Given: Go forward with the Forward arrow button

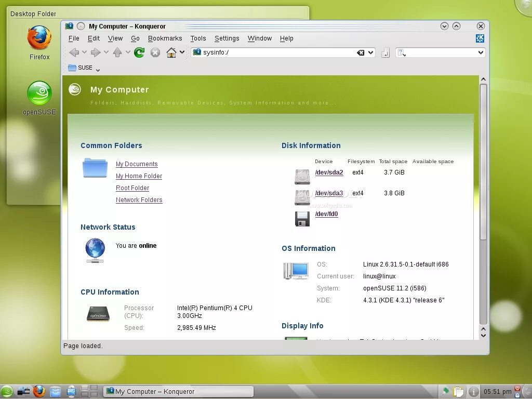Looking at the screenshot, I should click(96, 52).
